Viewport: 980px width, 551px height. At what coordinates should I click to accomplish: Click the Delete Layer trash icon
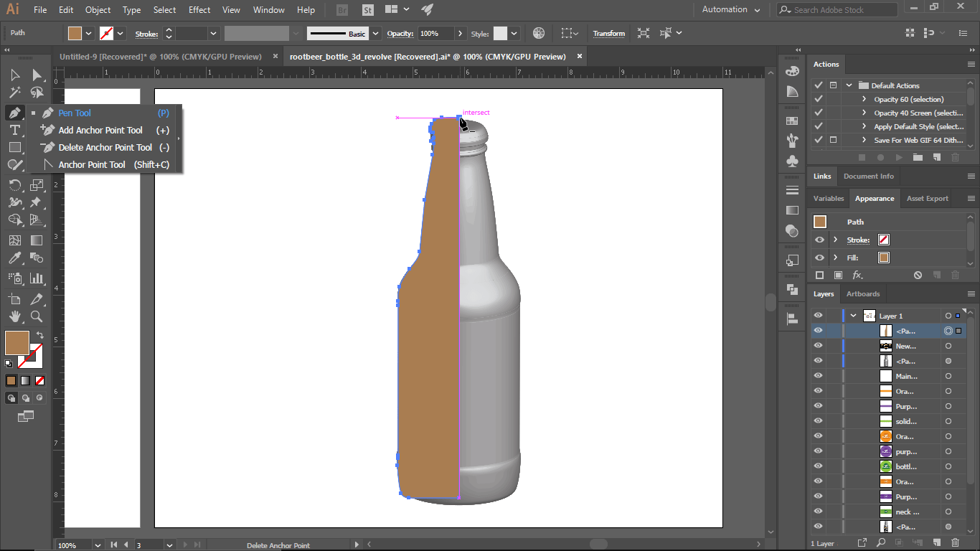[955, 542]
